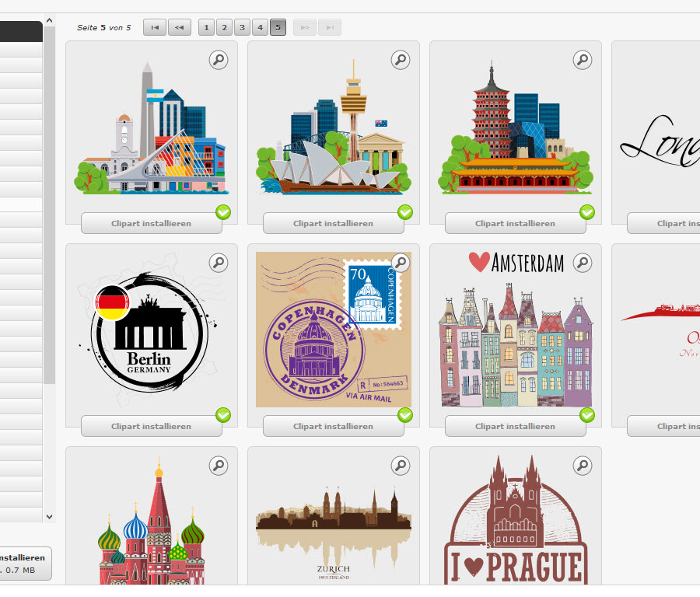Click green checkmark on Sydney clipart
The height and width of the screenshot is (597, 700).
coord(405,212)
